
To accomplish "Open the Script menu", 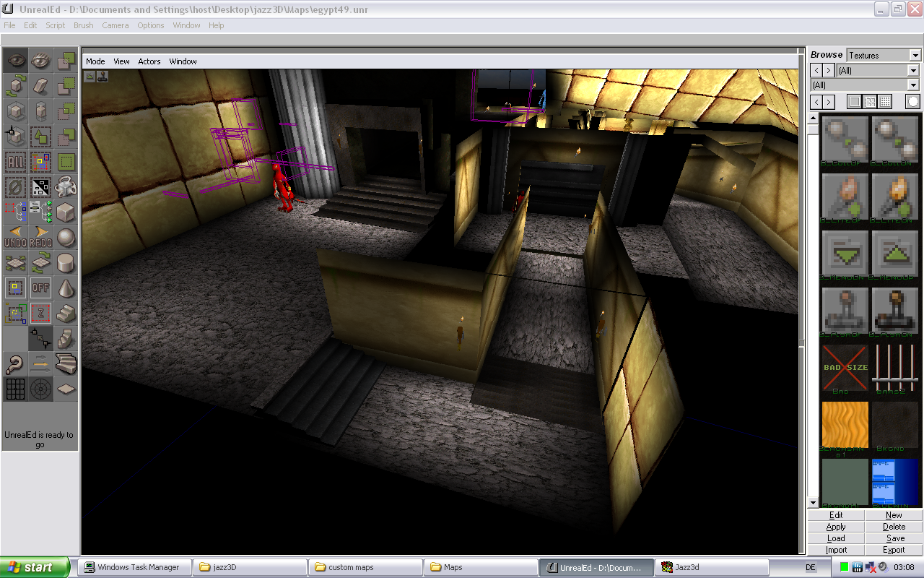I will click(56, 25).
